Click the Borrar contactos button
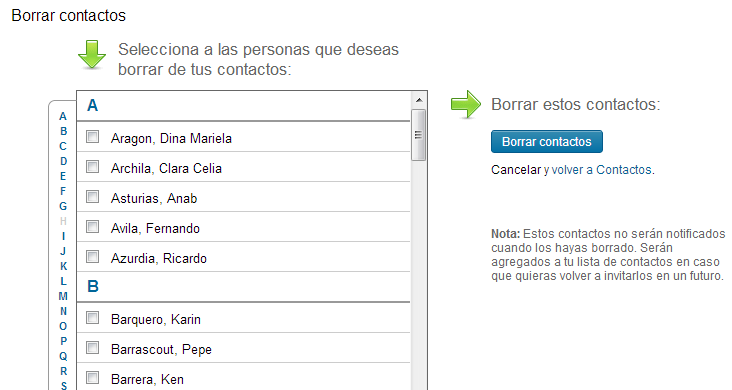The height and width of the screenshot is (390, 732). point(547,142)
